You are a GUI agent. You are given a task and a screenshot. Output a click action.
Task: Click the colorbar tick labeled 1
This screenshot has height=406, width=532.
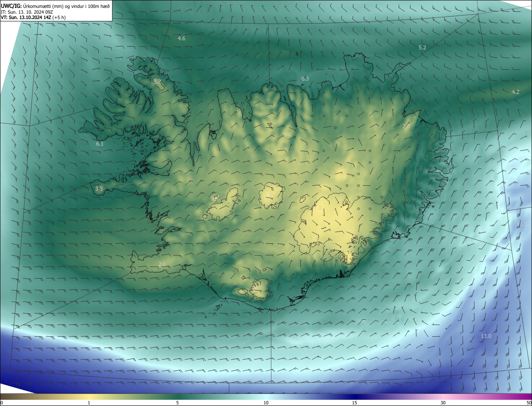[89, 403]
